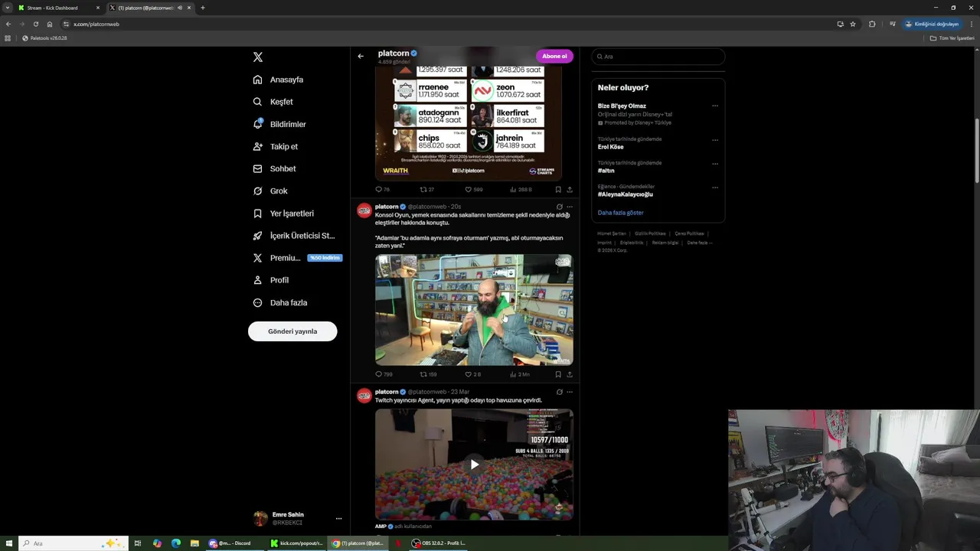Open Bize Bi'şey Olmaz trend
The height and width of the screenshot is (551, 980).
coord(622,106)
